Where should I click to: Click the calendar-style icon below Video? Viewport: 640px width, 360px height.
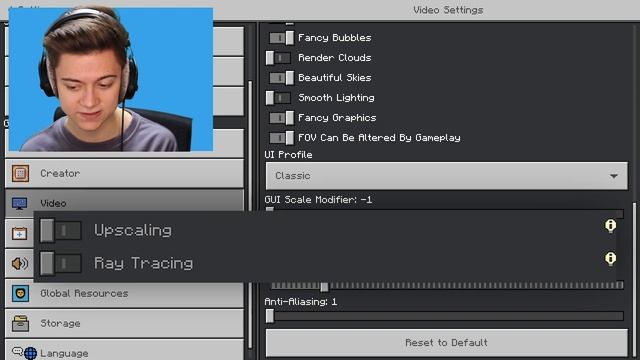tap(19, 233)
